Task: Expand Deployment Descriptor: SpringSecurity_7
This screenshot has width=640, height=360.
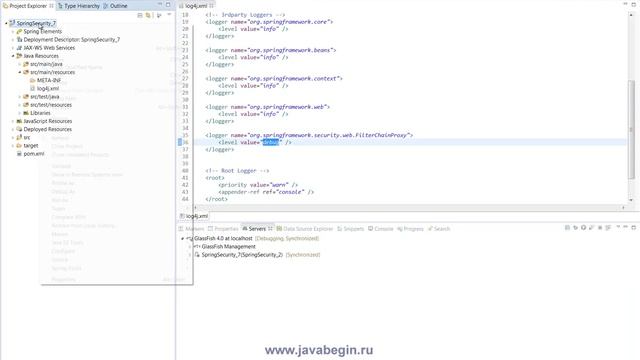Action: [x=13, y=40]
